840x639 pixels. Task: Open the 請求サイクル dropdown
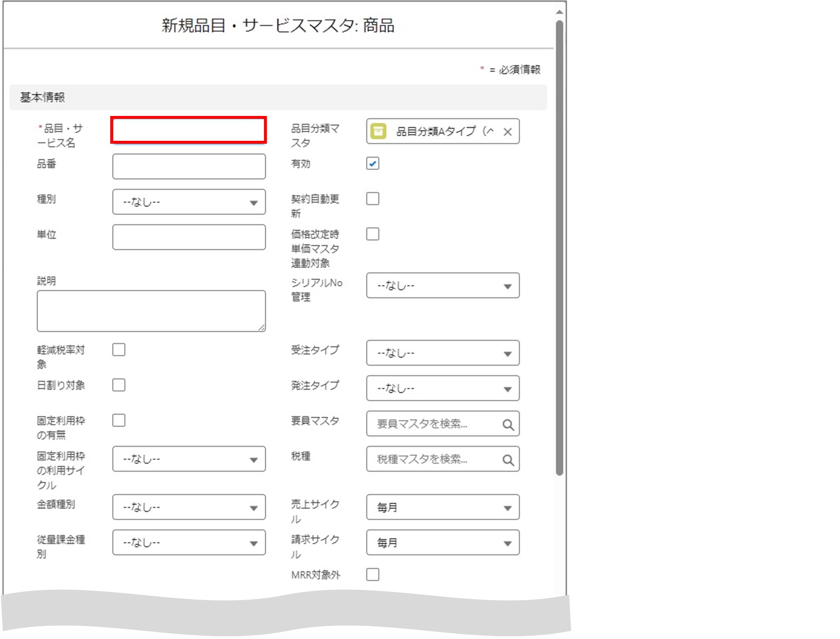tap(443, 543)
